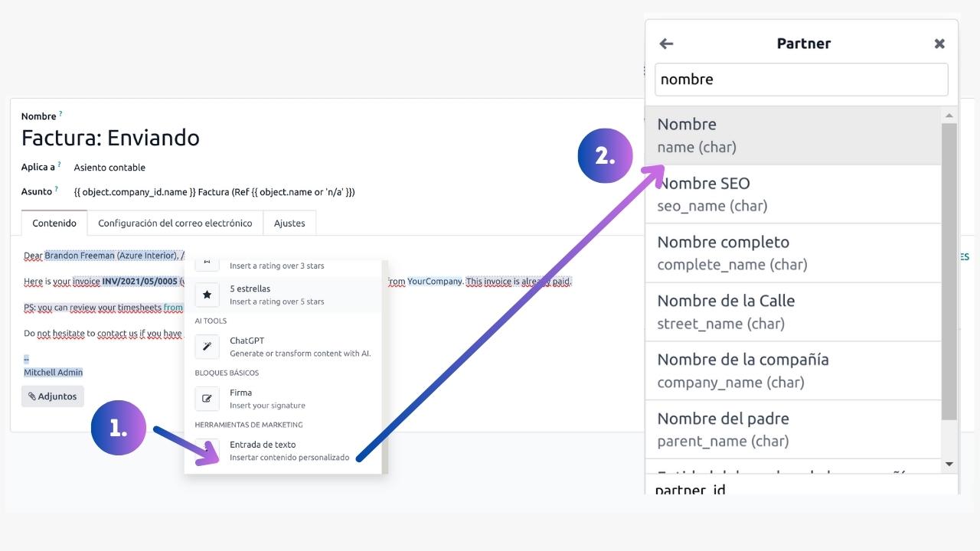Choose Nombre name (char) field
Viewport: 980px width, 551px height.
click(x=792, y=135)
